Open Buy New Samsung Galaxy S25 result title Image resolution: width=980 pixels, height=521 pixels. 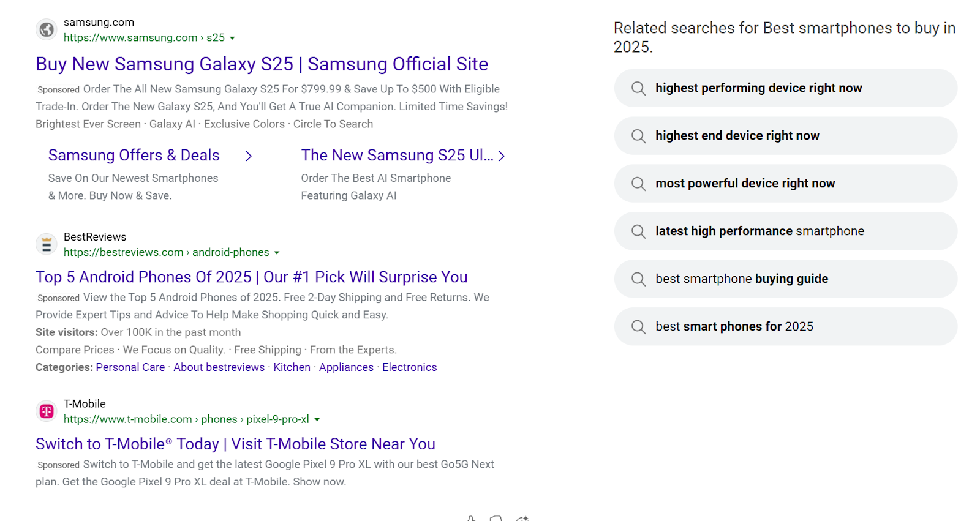(x=262, y=64)
